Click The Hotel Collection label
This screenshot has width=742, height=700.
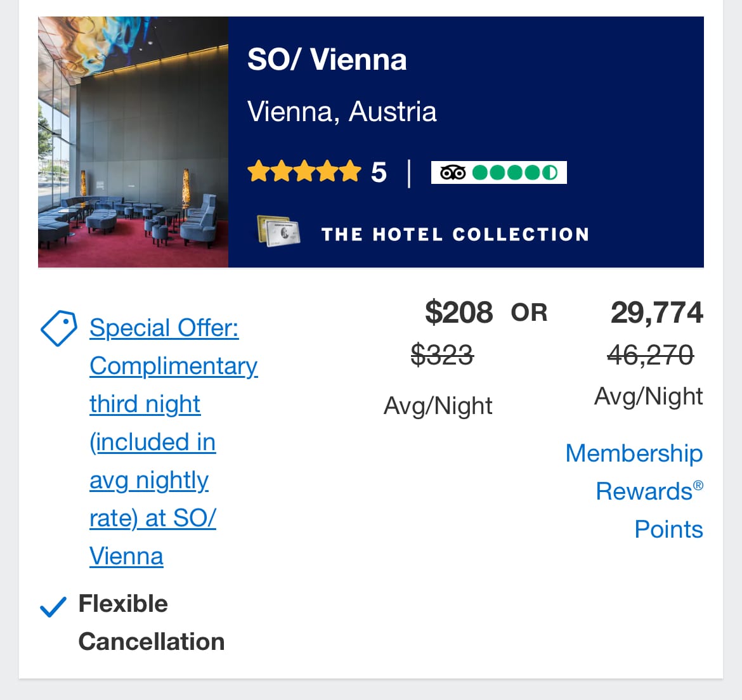(x=455, y=235)
